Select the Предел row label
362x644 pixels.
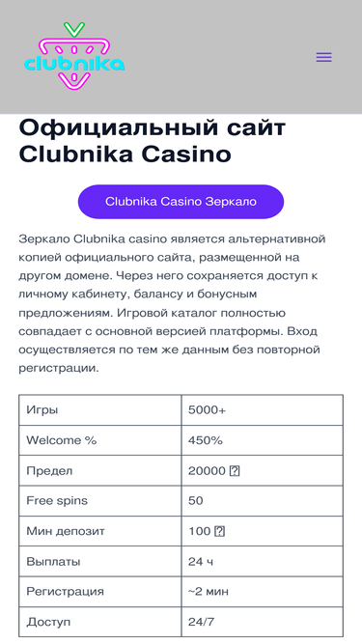coord(49,470)
